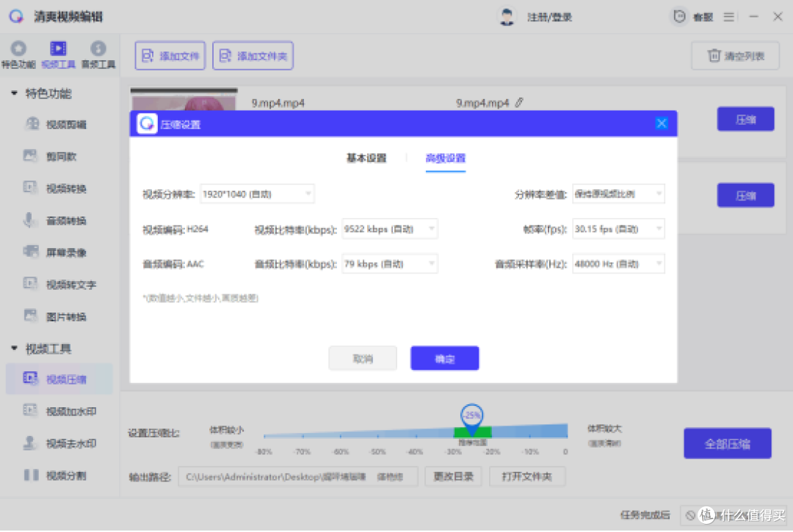Viewport: 793px width, 532px height.
Task: Click the compression slider at -10%
Action: click(x=530, y=432)
